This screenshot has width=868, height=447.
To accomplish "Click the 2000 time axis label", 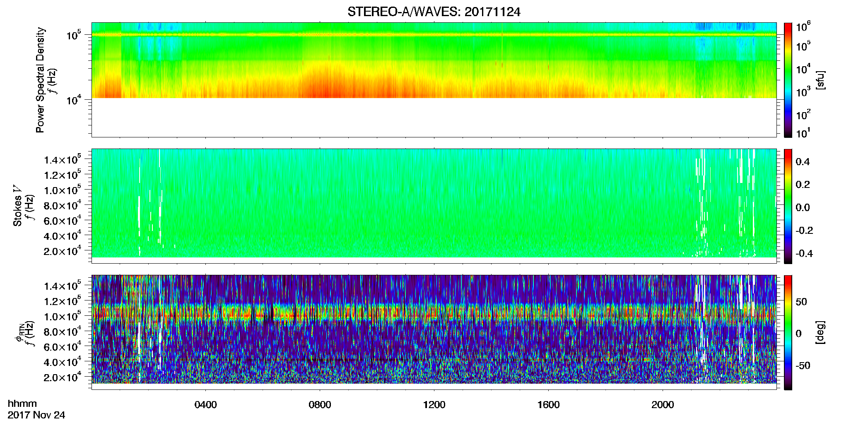I will 663,405.
